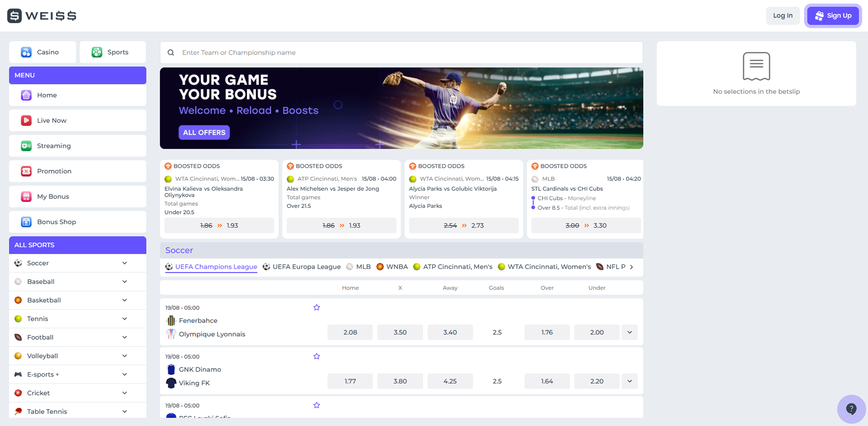
Task: Focus the team or championship search field
Action: tap(402, 53)
